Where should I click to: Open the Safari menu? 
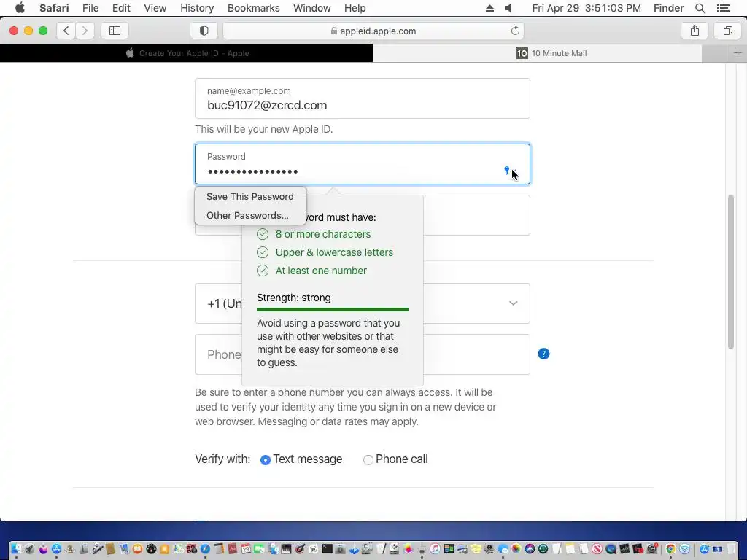54,8
